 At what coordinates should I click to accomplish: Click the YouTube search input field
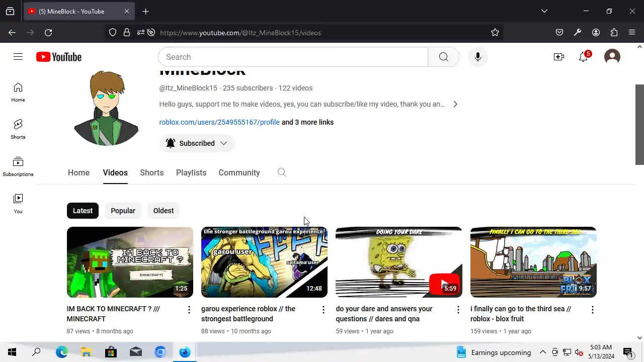pos(293,57)
